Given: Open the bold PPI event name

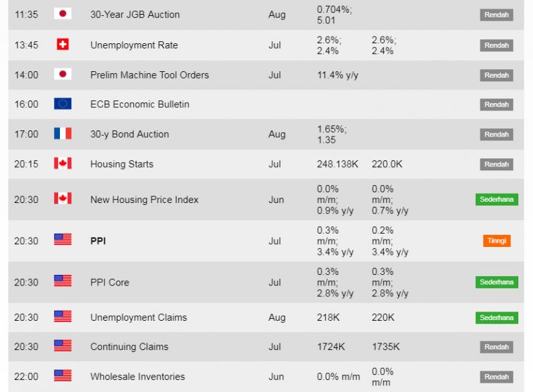Looking at the screenshot, I should (x=98, y=241).
